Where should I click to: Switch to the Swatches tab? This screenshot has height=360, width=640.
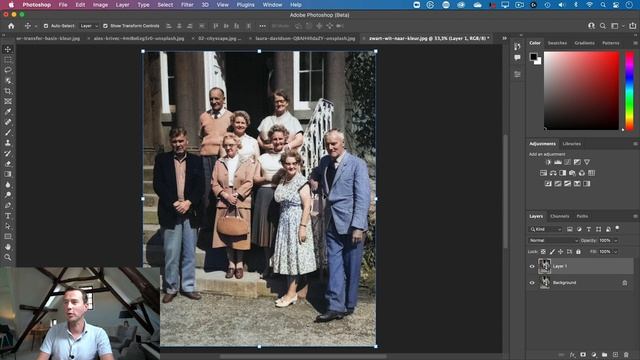pos(557,43)
